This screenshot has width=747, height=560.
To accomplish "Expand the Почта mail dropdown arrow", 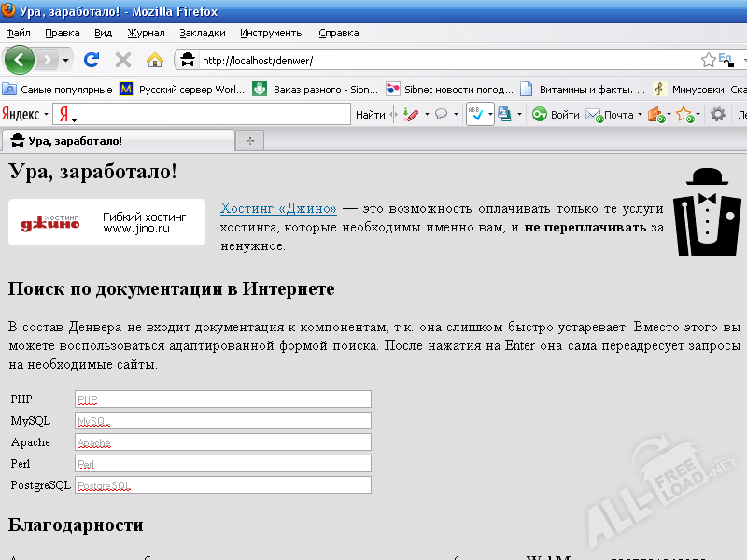I will pyautogui.click(x=640, y=116).
